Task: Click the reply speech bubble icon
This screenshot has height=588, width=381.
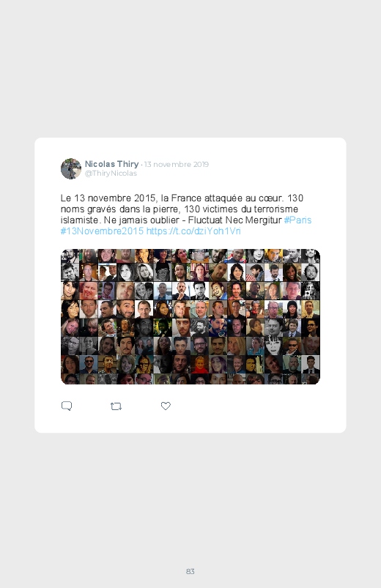Action: pyautogui.click(x=67, y=406)
